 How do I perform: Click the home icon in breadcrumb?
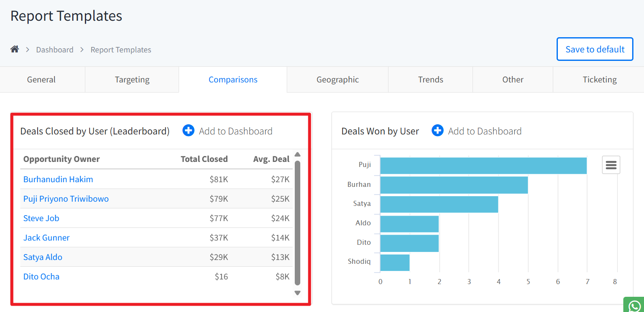coord(15,49)
